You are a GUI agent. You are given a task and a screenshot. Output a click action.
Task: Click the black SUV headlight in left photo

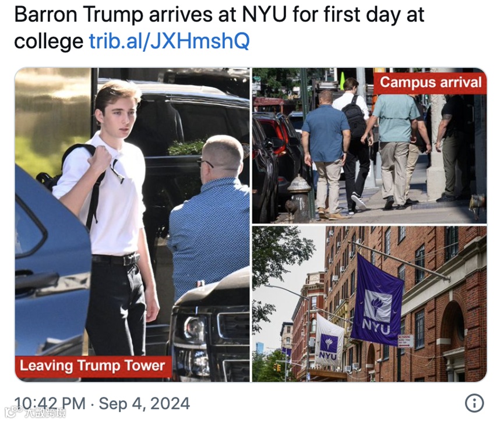pos(194,331)
